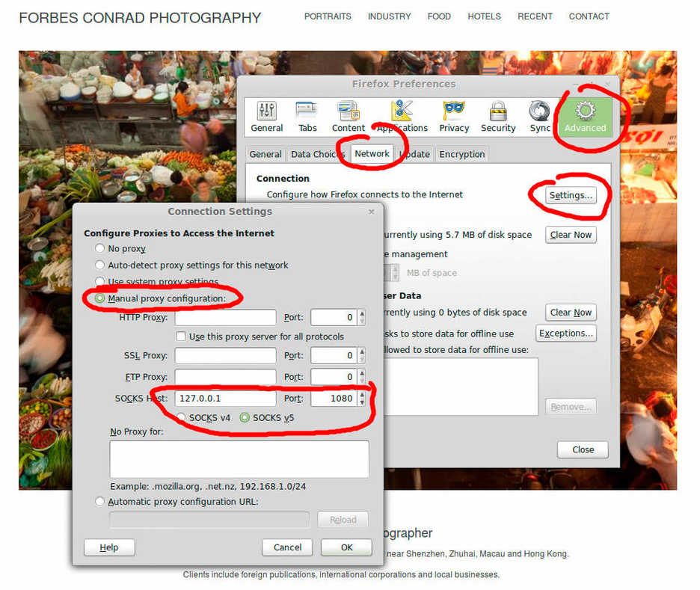Viewport: 700px width, 590px height.
Task: Open the Tabs preferences icon
Action: click(307, 117)
